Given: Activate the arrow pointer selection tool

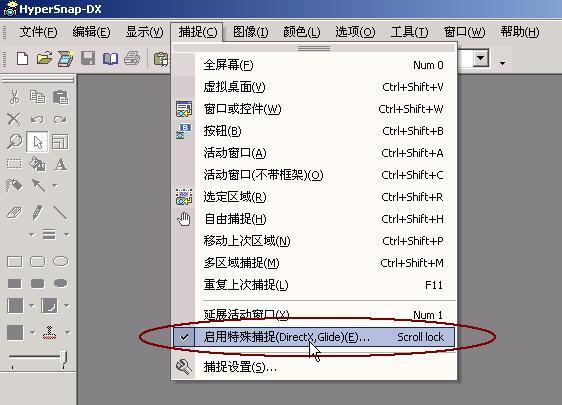Looking at the screenshot, I should coord(37,142).
